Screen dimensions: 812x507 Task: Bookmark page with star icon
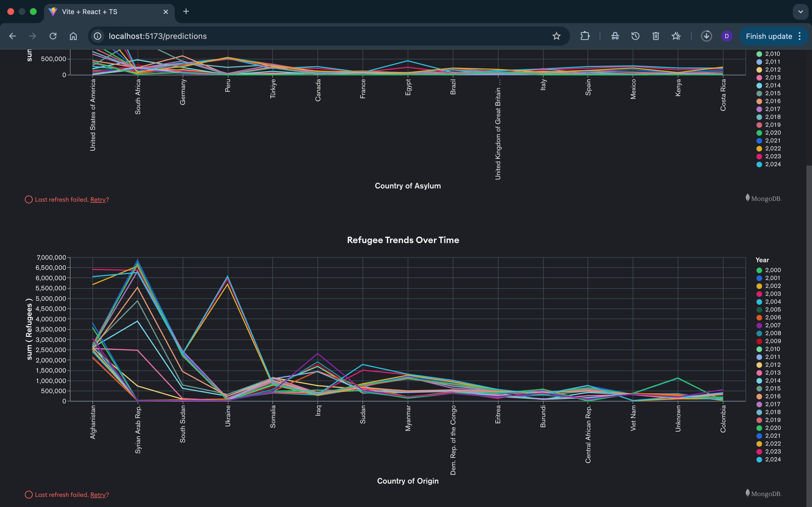556,36
